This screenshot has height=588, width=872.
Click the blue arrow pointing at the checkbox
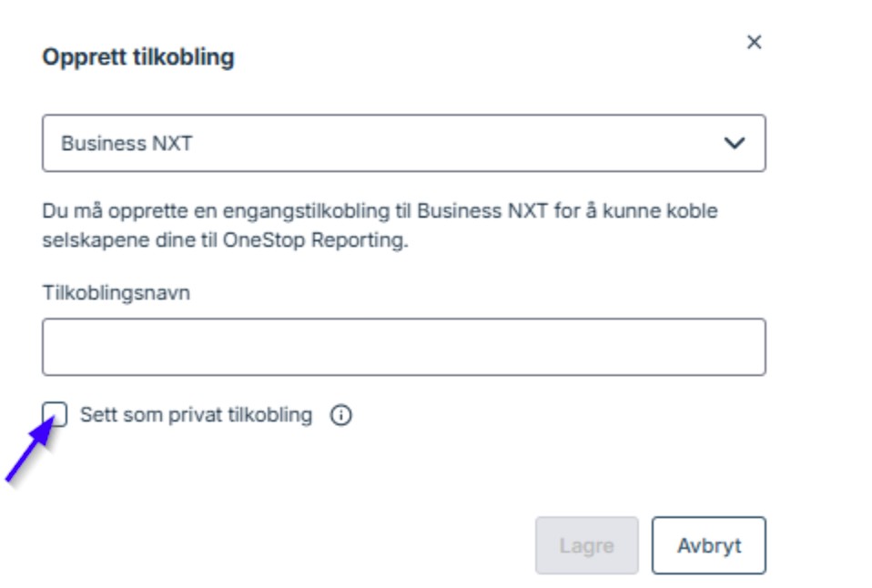point(27,455)
